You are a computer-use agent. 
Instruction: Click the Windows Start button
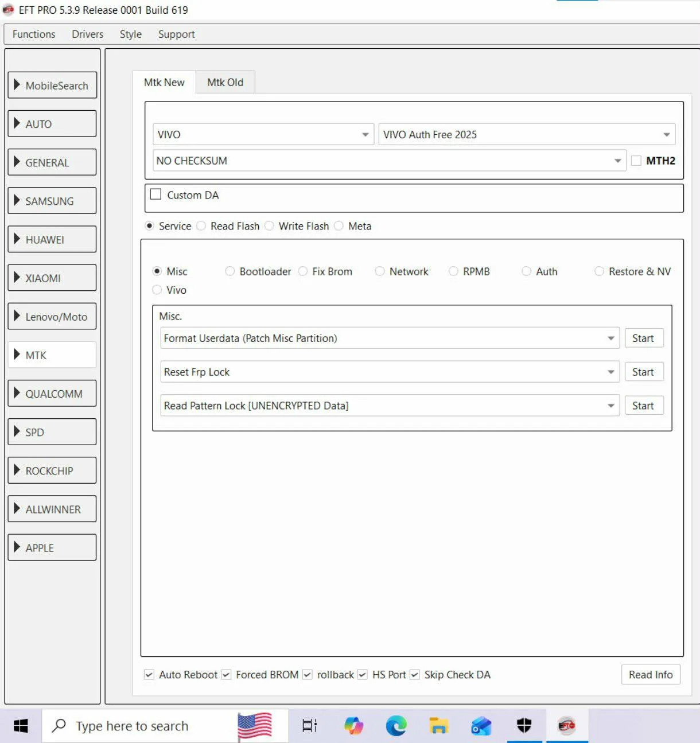[x=21, y=726]
